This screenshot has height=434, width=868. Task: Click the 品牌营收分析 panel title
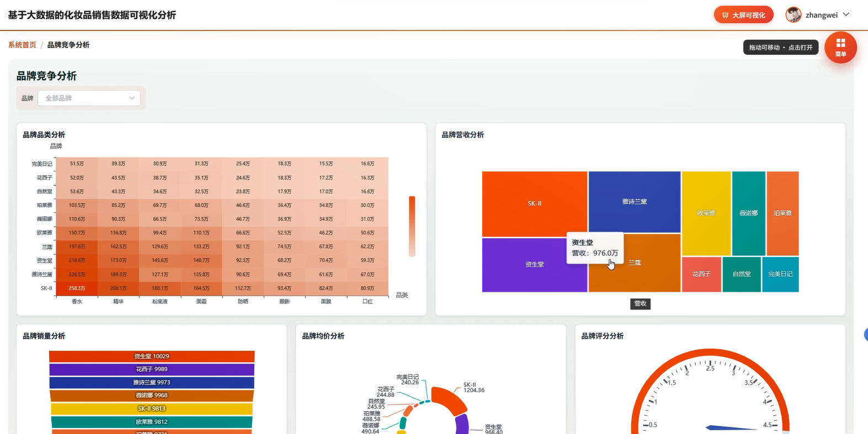[462, 135]
